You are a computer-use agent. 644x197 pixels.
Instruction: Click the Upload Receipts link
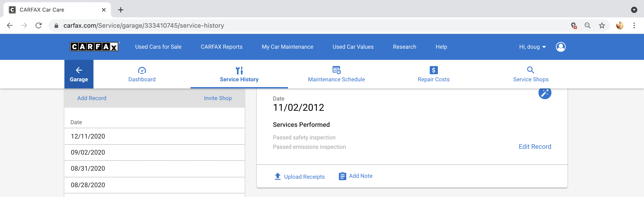[x=304, y=177]
